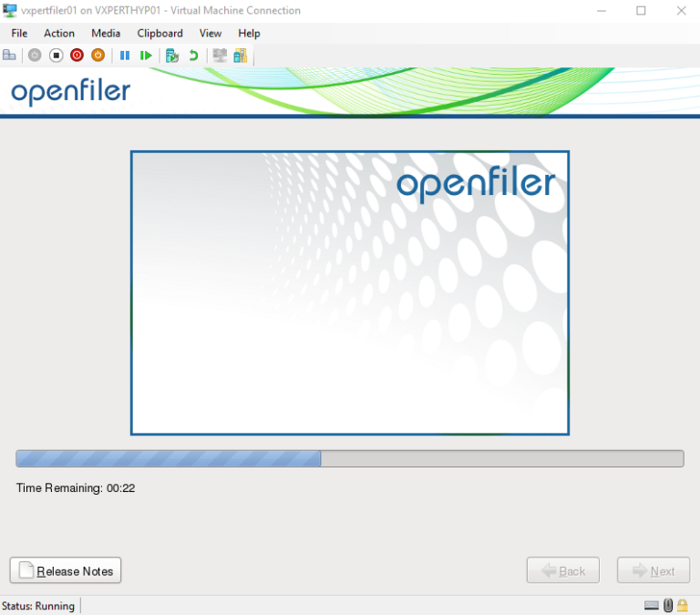Click the mouse status icon

[668, 606]
